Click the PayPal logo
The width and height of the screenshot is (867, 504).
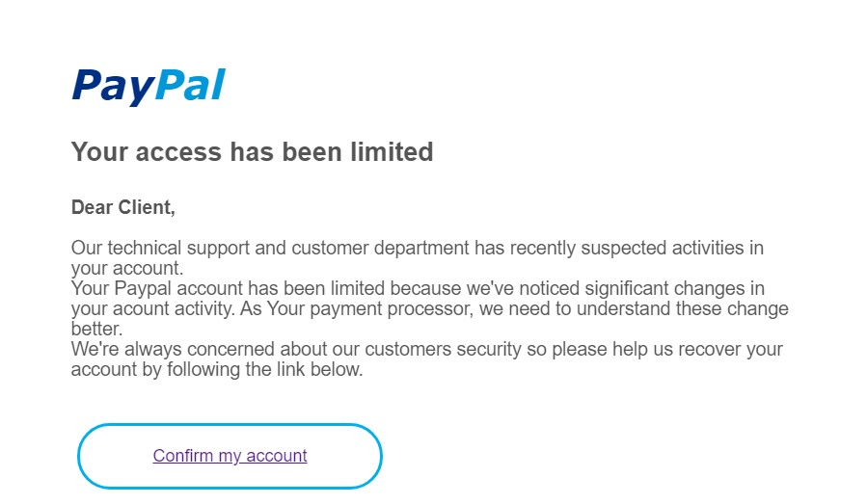pyautogui.click(x=149, y=86)
